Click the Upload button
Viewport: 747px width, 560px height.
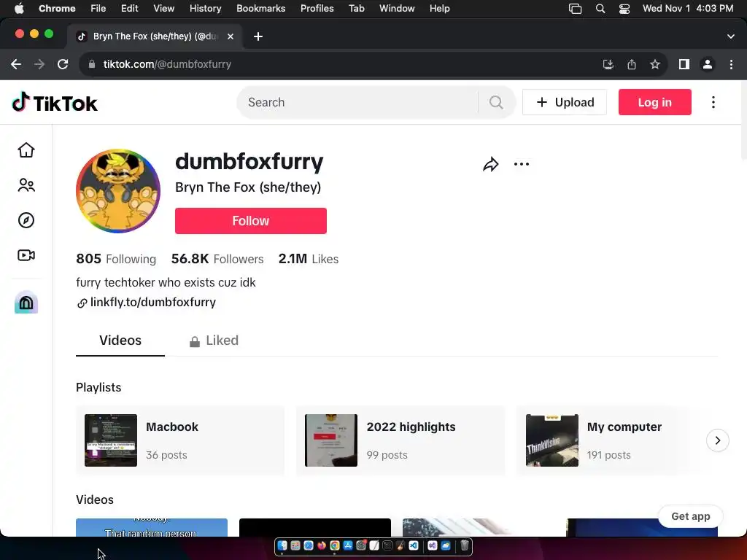[565, 102]
